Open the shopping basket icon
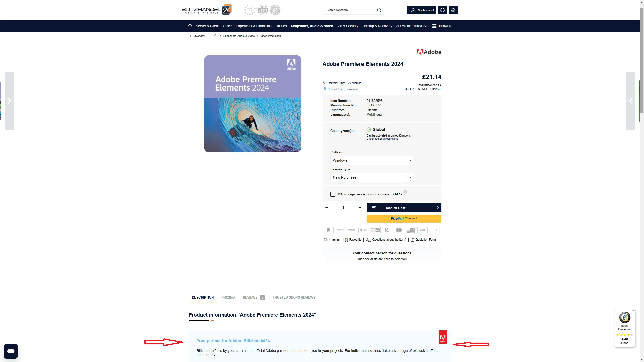644x362 pixels. click(x=453, y=10)
